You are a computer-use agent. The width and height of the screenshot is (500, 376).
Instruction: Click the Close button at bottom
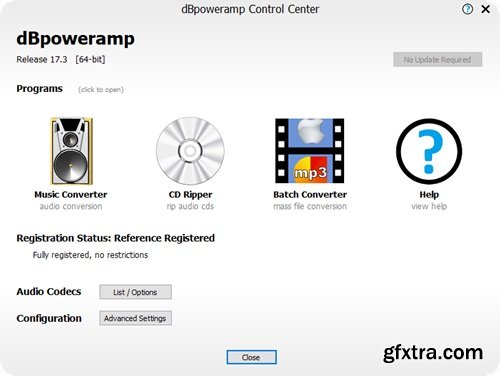(251, 357)
